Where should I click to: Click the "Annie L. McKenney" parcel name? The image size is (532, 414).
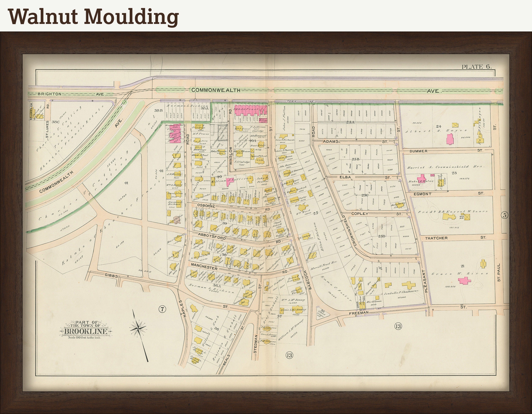tap(293, 310)
